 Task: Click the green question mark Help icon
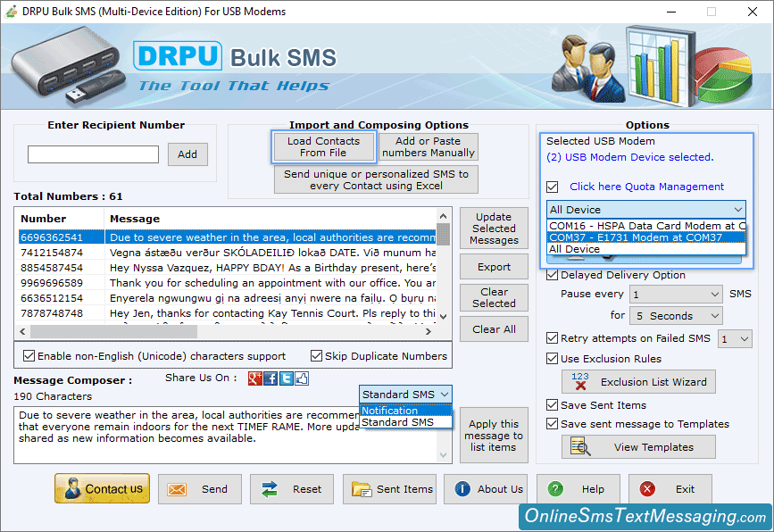coord(555,489)
